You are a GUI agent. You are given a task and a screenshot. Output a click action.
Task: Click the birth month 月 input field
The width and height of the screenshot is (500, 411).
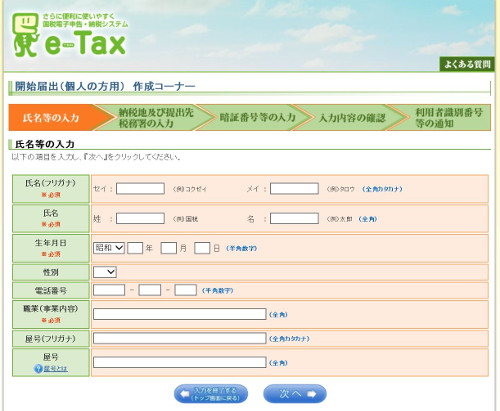pos(169,248)
